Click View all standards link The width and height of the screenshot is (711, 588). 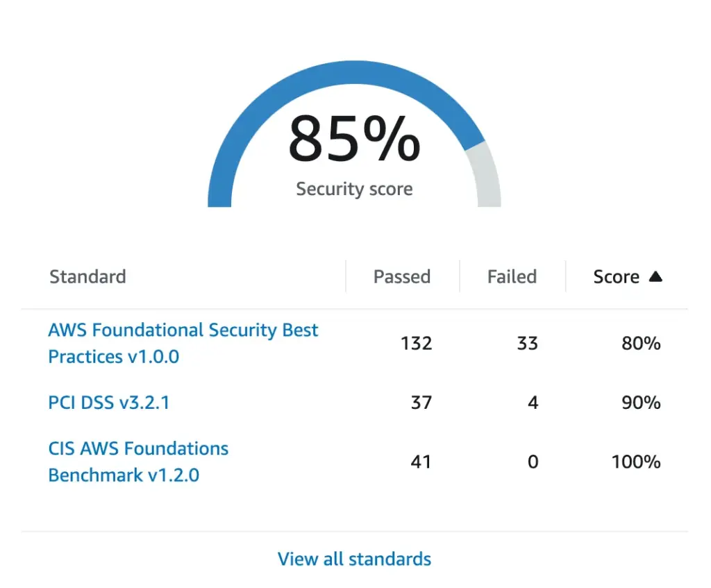click(x=354, y=559)
